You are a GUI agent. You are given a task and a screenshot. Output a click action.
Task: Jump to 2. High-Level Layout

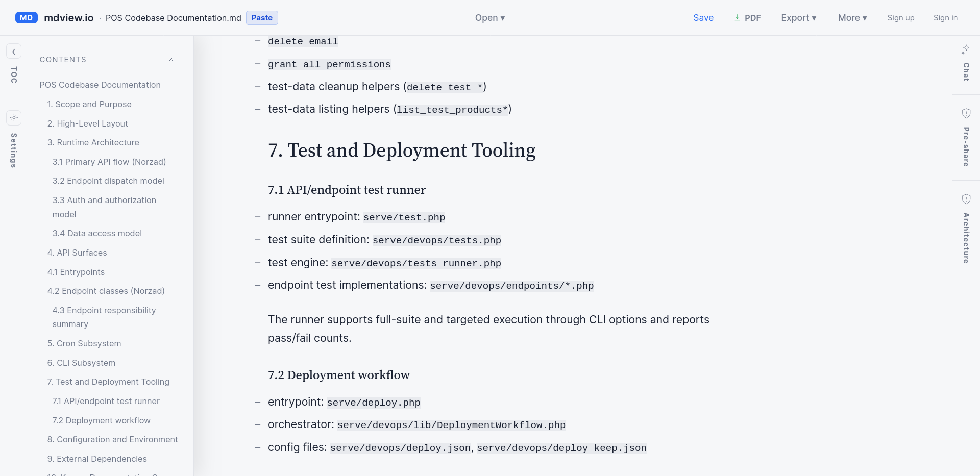pos(87,123)
